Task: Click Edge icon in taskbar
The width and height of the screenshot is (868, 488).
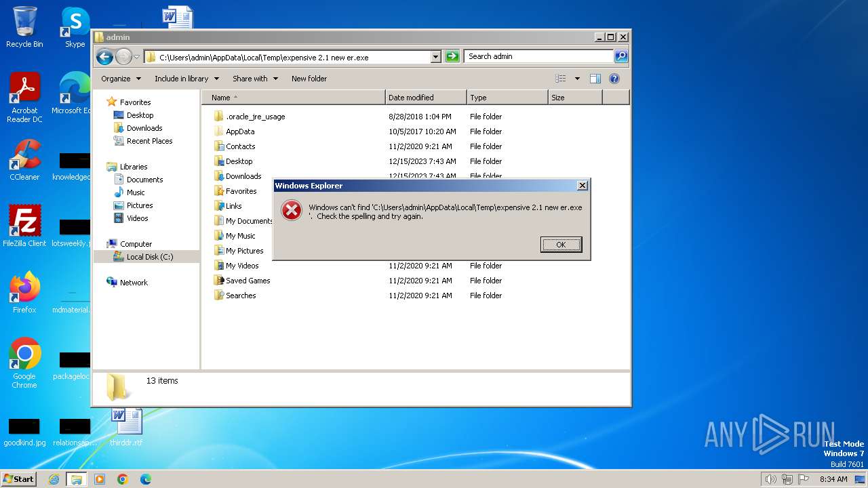Action: coord(145,479)
